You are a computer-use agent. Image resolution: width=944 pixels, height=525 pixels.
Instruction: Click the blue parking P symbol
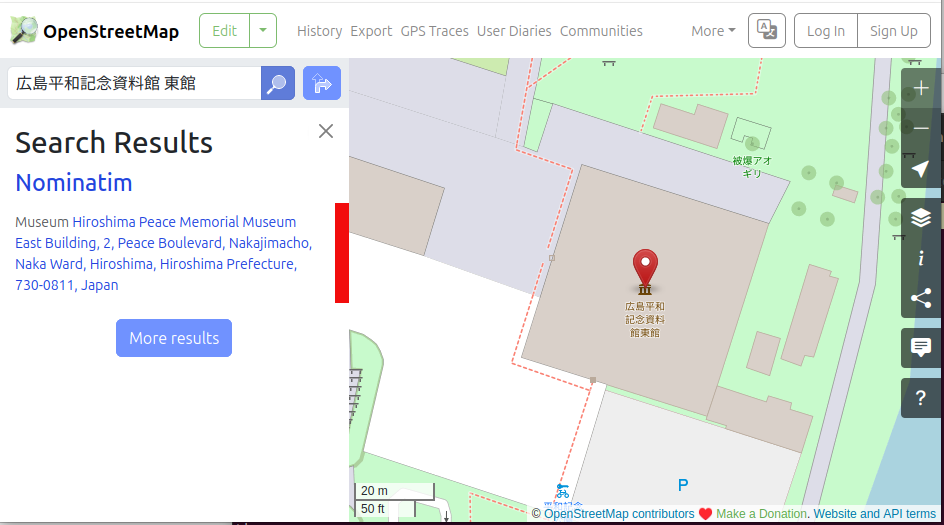point(683,485)
